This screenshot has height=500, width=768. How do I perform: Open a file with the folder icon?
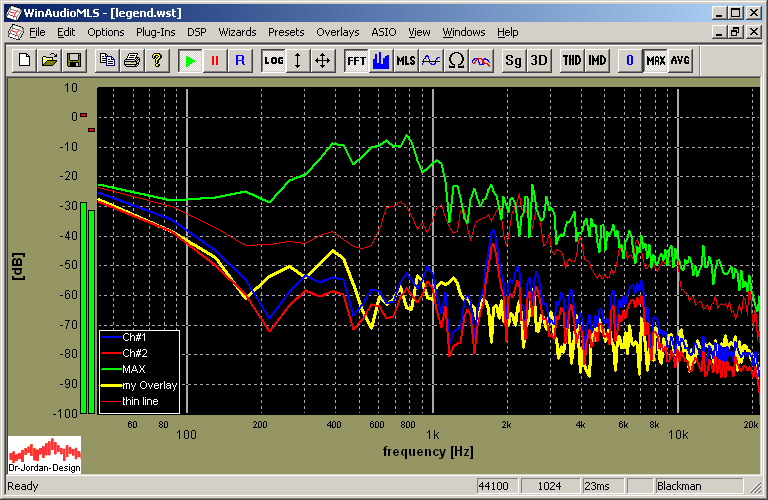coord(49,61)
